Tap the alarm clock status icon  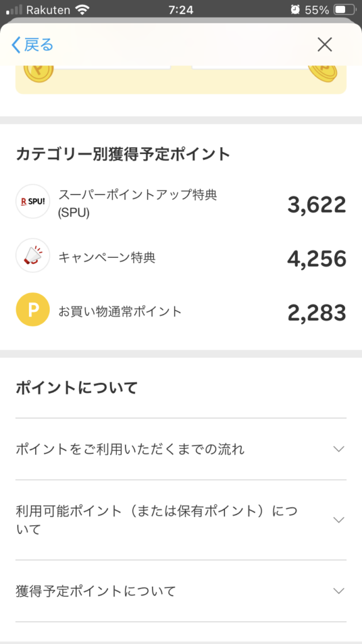[295, 10]
